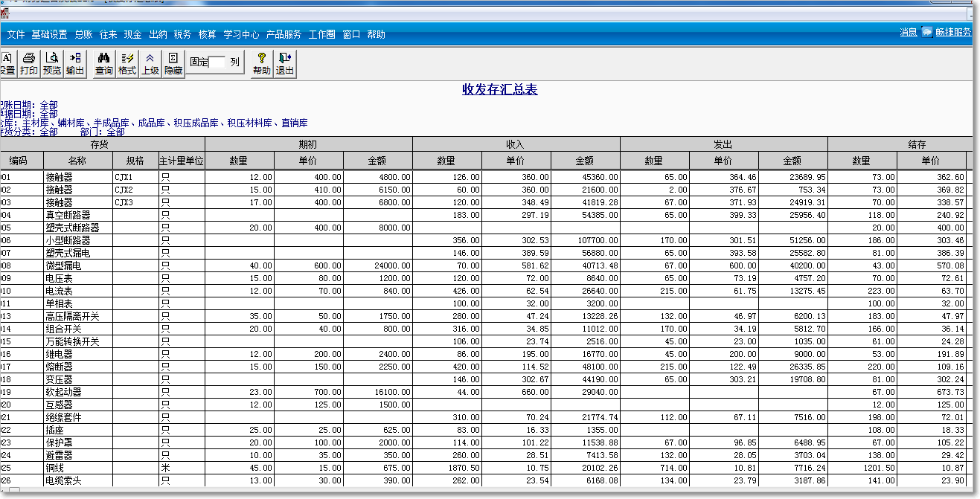Go up a level with 上级
Image resolution: width=980 pixels, height=499 pixels.
point(150,63)
